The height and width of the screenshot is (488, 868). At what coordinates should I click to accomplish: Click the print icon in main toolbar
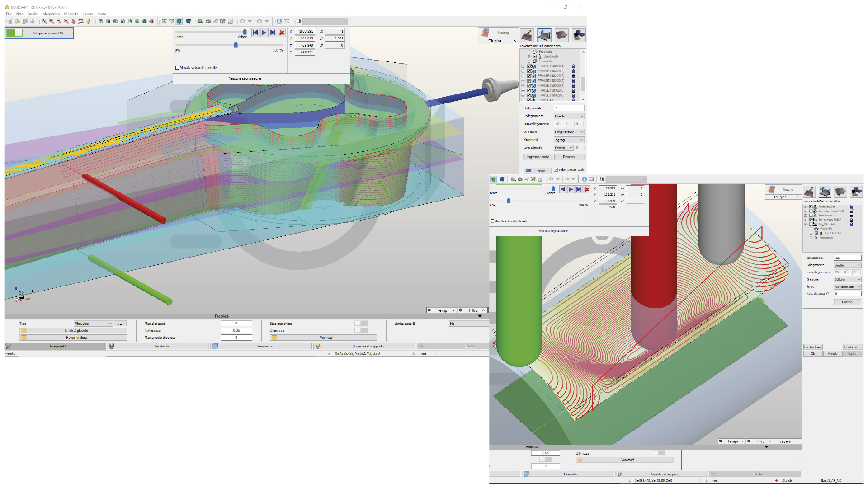click(32, 21)
